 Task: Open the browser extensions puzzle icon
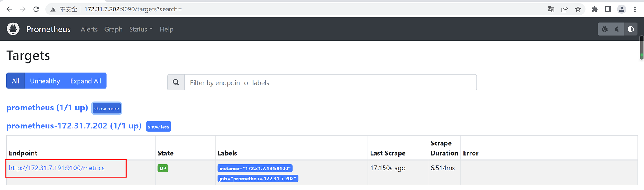click(594, 9)
